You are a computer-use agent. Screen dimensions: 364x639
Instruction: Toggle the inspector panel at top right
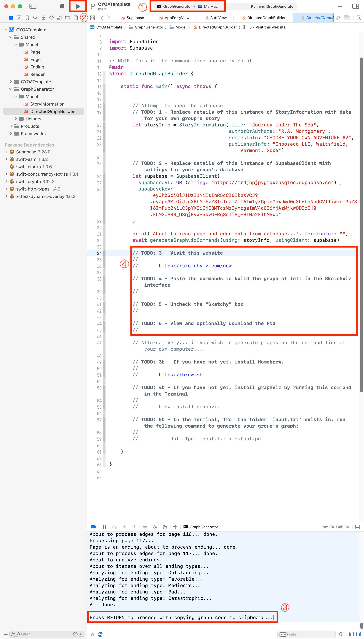(x=355, y=6)
